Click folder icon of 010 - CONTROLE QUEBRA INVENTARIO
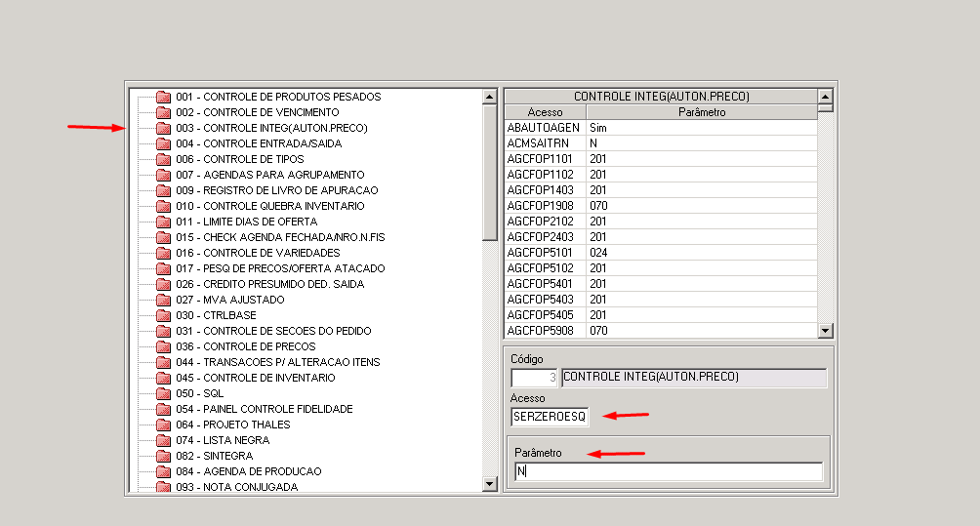Screen dimensions: 980x526 (163, 206)
